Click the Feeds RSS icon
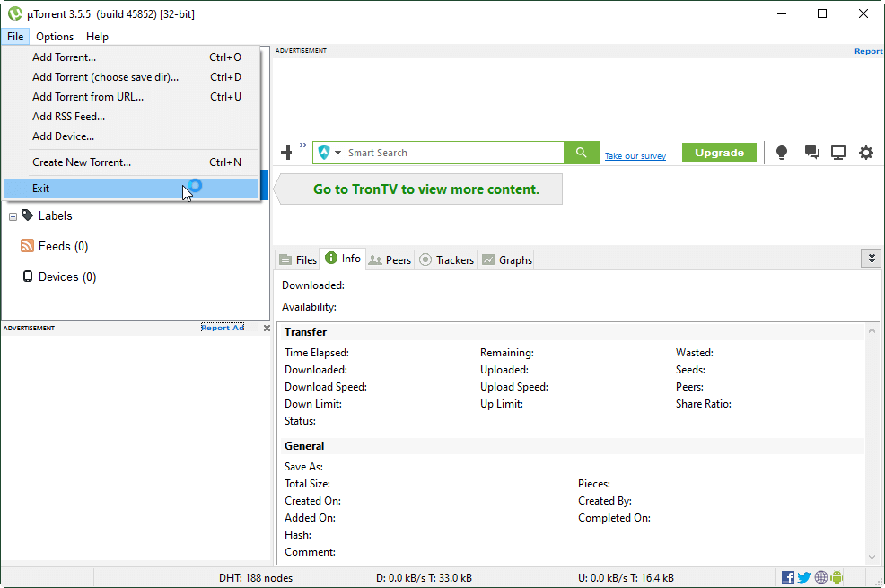This screenshot has height=588, width=885. click(x=27, y=245)
